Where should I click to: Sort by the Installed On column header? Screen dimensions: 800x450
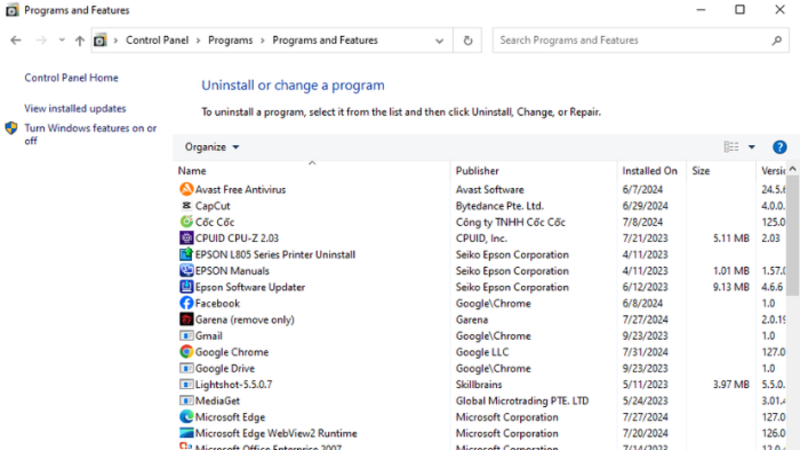(651, 170)
